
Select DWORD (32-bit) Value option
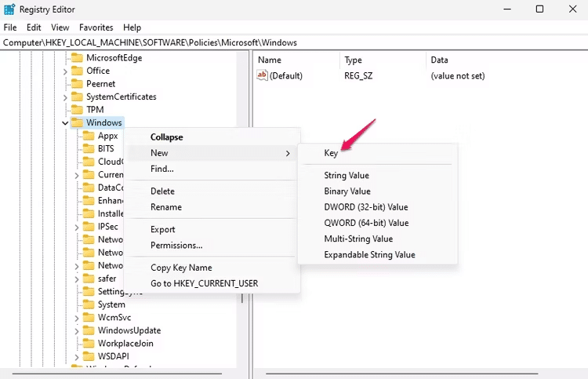click(365, 207)
